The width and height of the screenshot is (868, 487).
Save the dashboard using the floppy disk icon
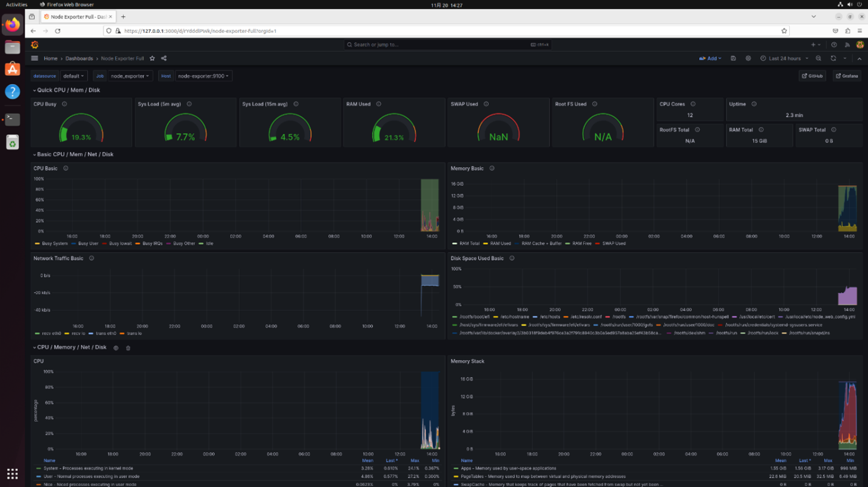click(x=733, y=58)
